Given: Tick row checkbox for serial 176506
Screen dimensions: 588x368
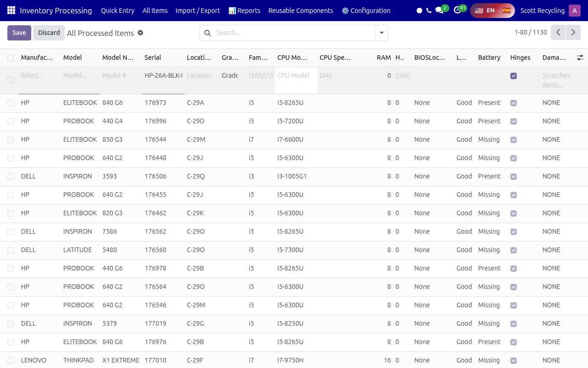Looking at the screenshot, I should click(x=11, y=177).
